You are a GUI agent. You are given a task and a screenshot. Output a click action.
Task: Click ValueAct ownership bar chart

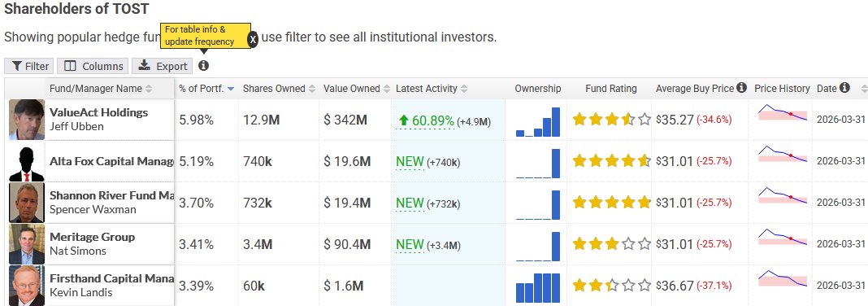(x=537, y=122)
